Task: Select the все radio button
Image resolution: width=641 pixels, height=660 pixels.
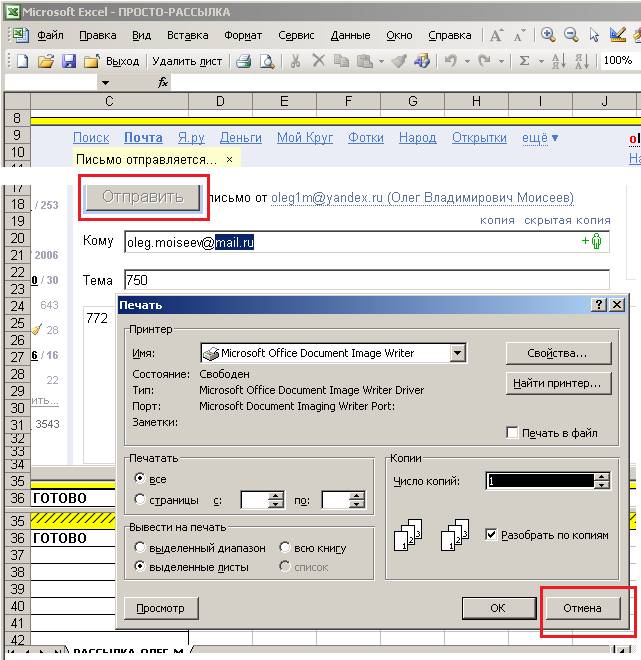Action: point(139,479)
